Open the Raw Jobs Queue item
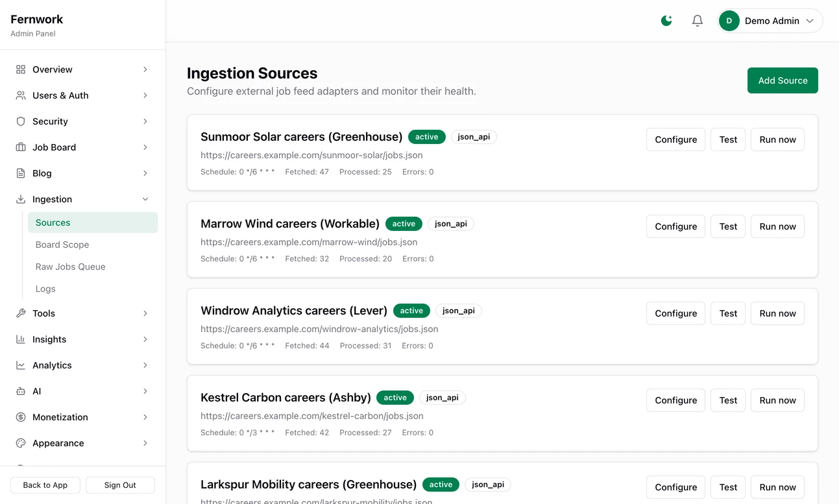This screenshot has height=504, width=839. [93, 267]
